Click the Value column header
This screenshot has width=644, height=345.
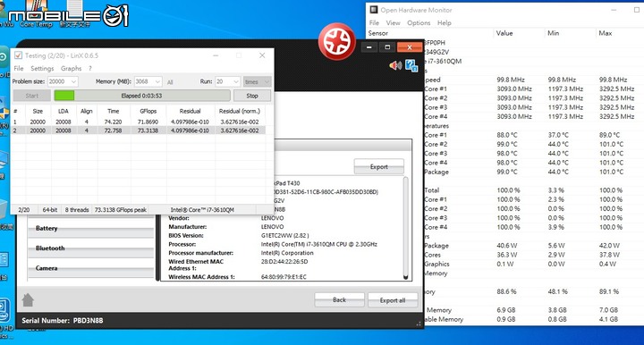pos(504,33)
